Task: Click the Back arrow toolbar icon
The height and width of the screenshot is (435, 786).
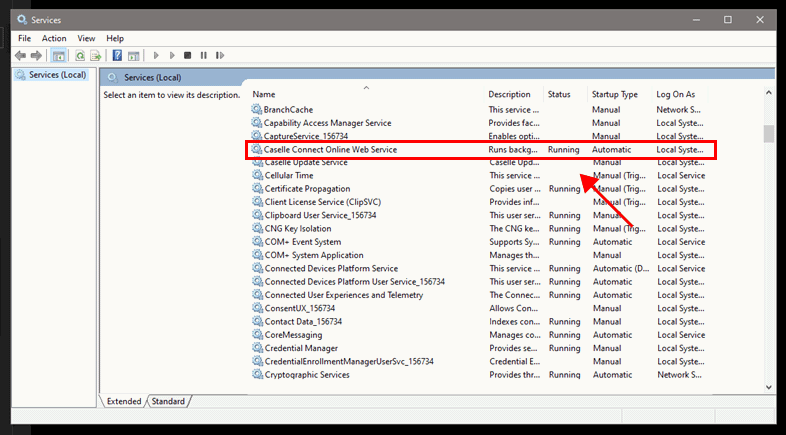Action: coord(21,56)
